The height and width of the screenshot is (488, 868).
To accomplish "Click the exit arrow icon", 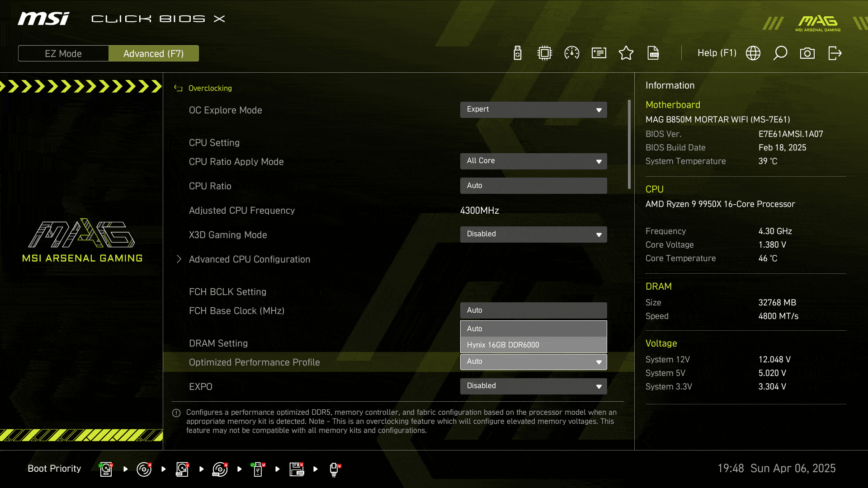I will tap(835, 53).
